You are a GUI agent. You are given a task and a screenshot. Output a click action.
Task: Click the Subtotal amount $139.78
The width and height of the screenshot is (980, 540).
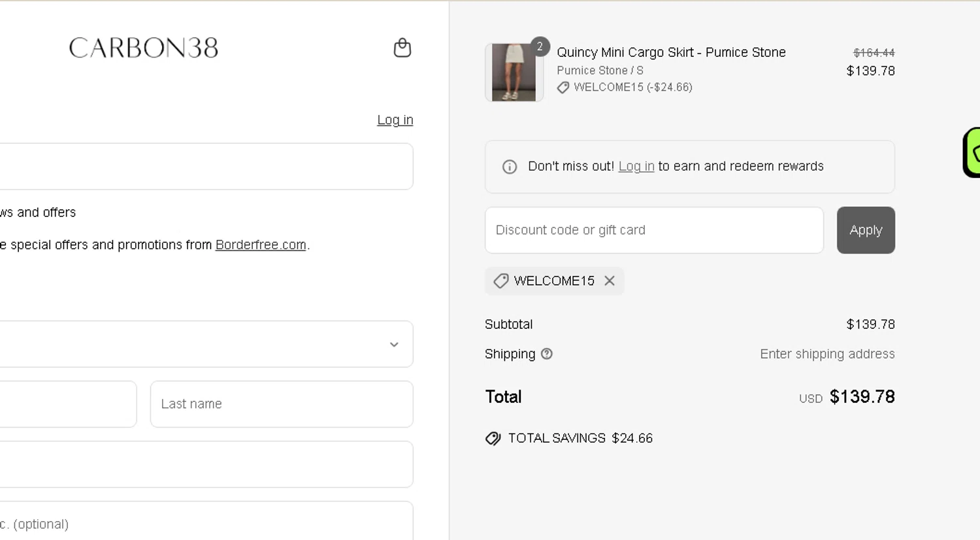[x=870, y=324]
